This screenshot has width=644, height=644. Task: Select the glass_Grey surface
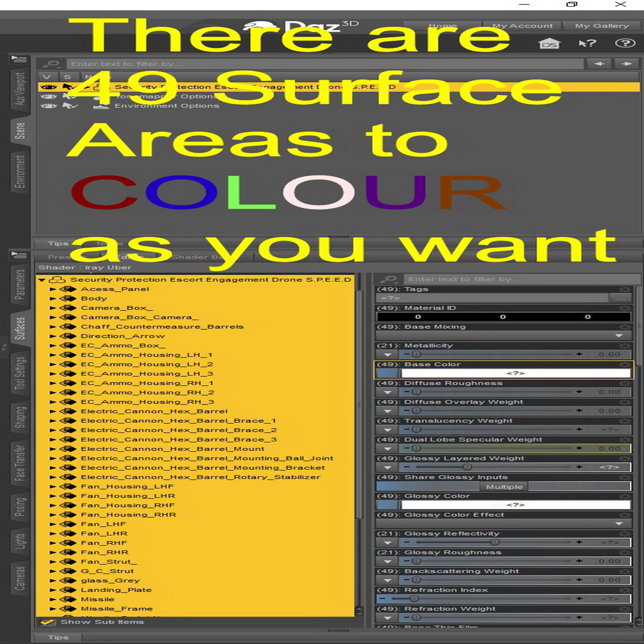pos(110,580)
